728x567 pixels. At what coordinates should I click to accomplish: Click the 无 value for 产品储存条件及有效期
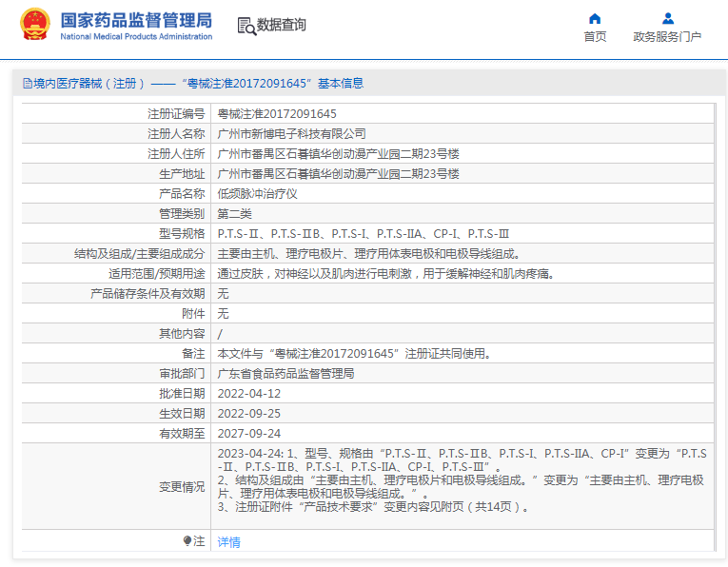pos(223,293)
